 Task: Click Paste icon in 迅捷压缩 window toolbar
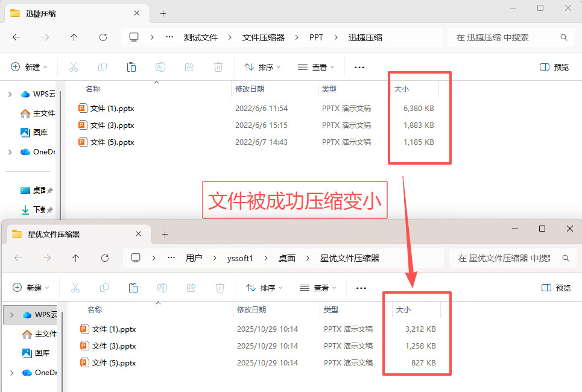[x=131, y=67]
